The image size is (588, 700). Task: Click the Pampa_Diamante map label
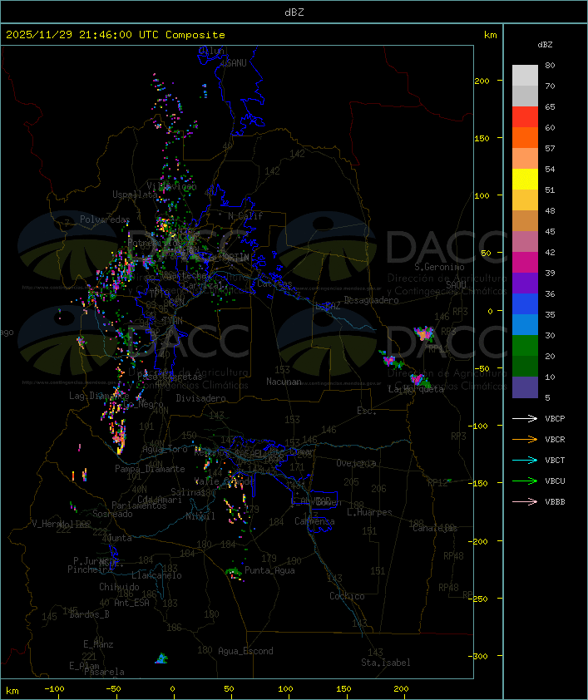pyautogui.click(x=150, y=469)
